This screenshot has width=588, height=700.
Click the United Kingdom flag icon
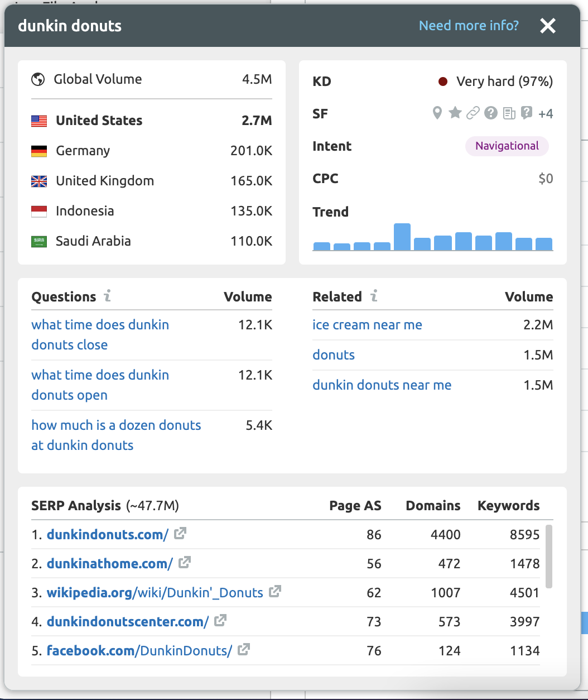point(39,181)
